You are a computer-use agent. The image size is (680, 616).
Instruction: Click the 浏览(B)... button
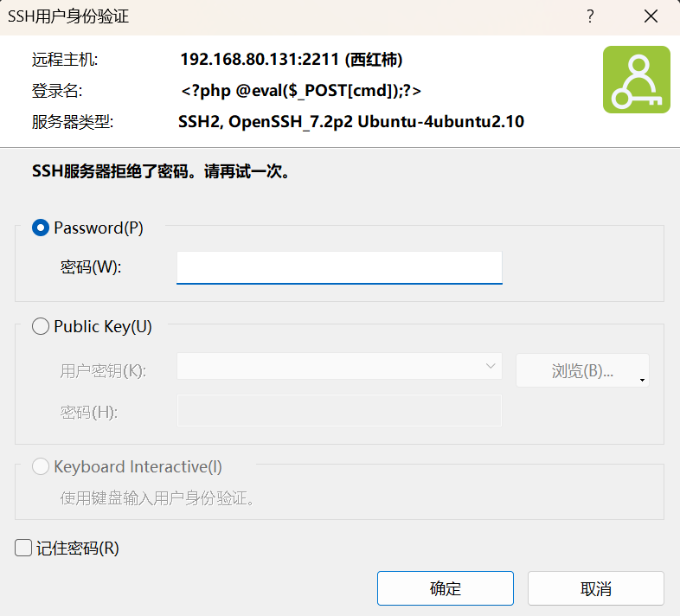pos(582,370)
